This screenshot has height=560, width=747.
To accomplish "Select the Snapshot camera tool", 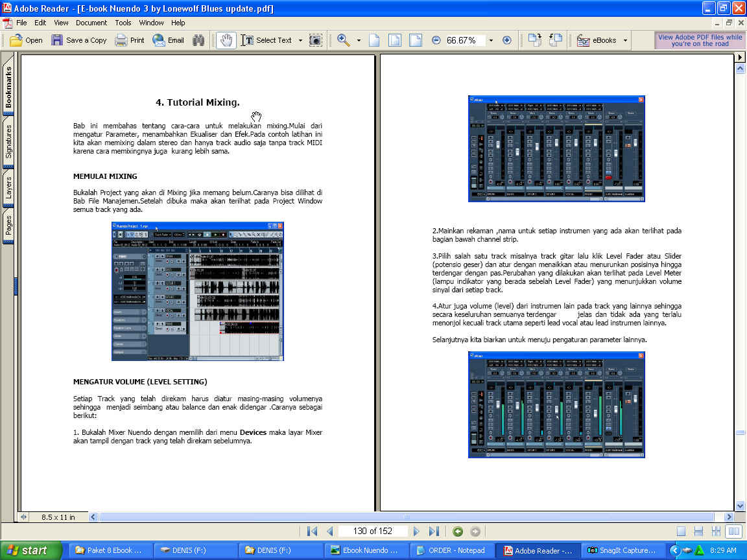I will pos(315,40).
